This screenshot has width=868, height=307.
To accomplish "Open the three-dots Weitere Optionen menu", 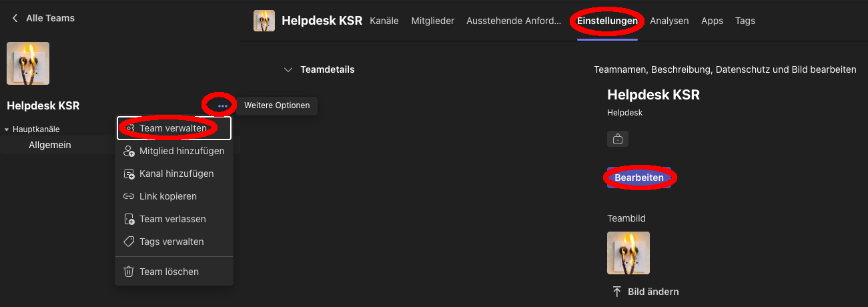I will tap(223, 105).
